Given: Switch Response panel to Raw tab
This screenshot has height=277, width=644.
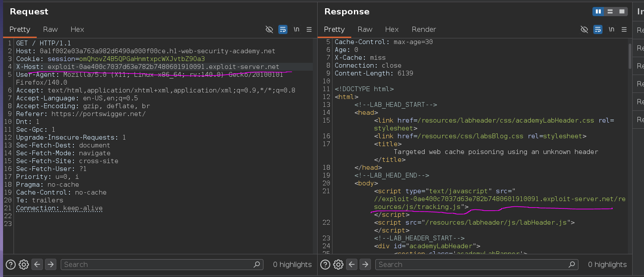Looking at the screenshot, I should coord(365,29).
